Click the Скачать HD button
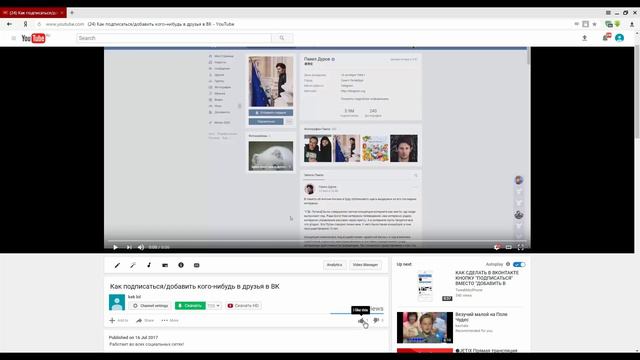Screen dimensions: 640x360 (244, 305)
